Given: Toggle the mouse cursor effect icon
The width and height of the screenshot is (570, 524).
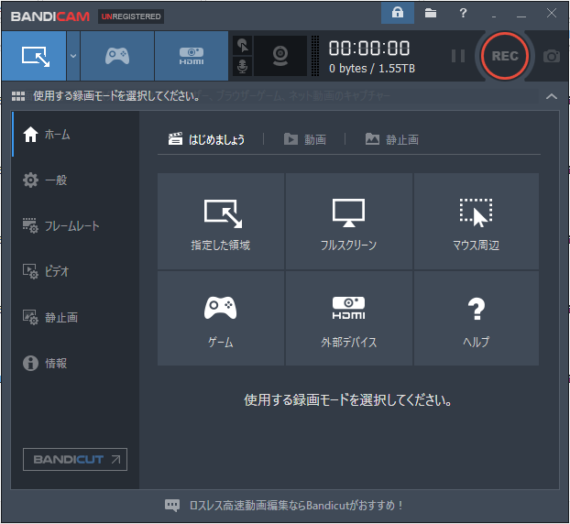Looking at the screenshot, I should [242, 46].
